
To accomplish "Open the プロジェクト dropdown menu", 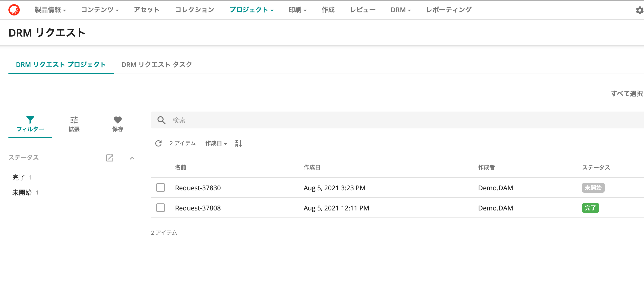I will 251,10.
